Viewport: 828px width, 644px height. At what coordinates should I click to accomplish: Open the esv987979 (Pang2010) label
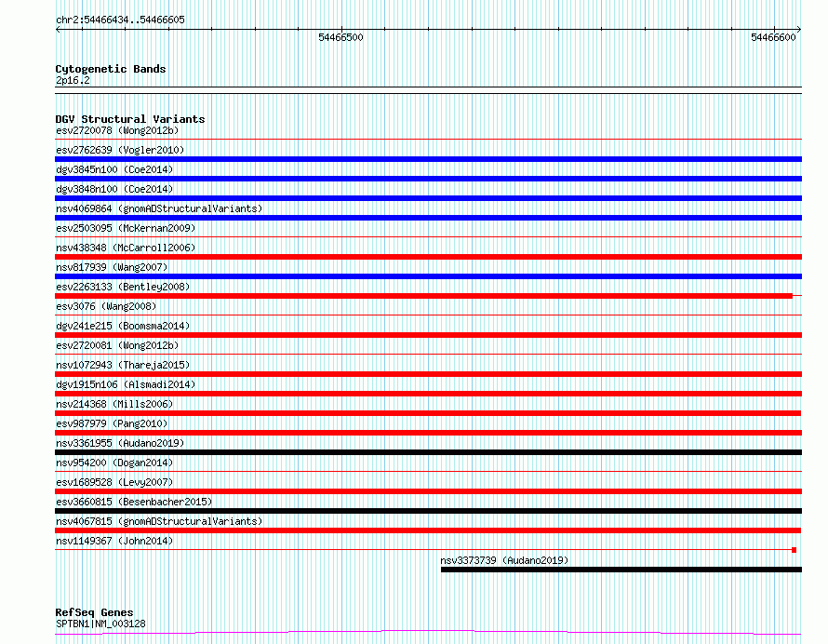click(x=112, y=423)
